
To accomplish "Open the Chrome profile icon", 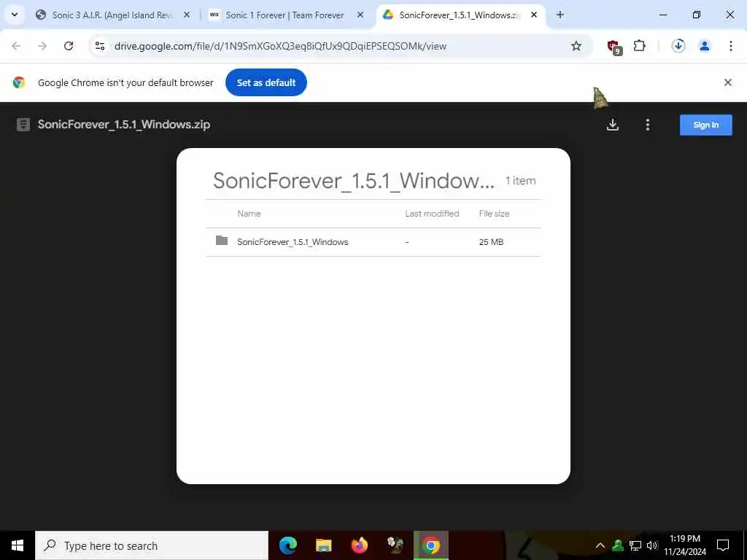I will tap(705, 46).
